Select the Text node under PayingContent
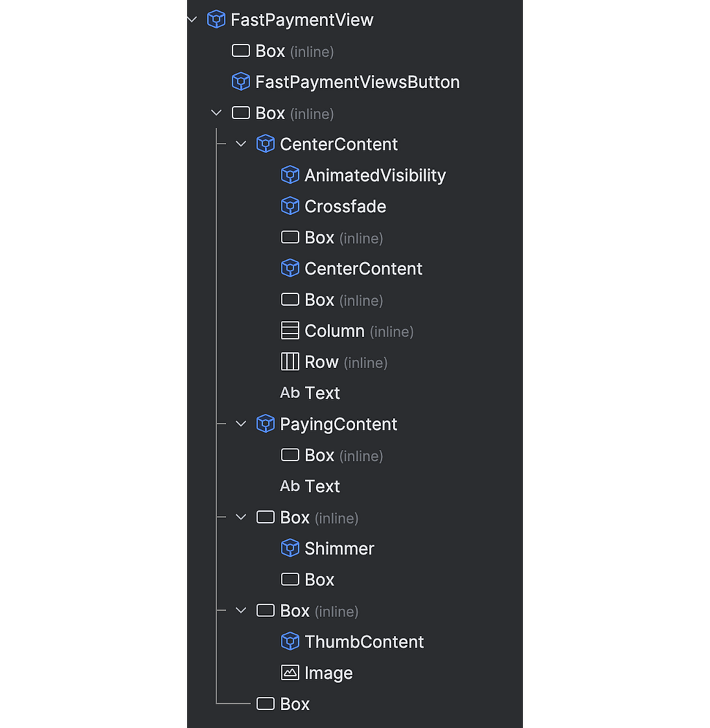Viewport: 710px width, 728px height. click(310, 486)
